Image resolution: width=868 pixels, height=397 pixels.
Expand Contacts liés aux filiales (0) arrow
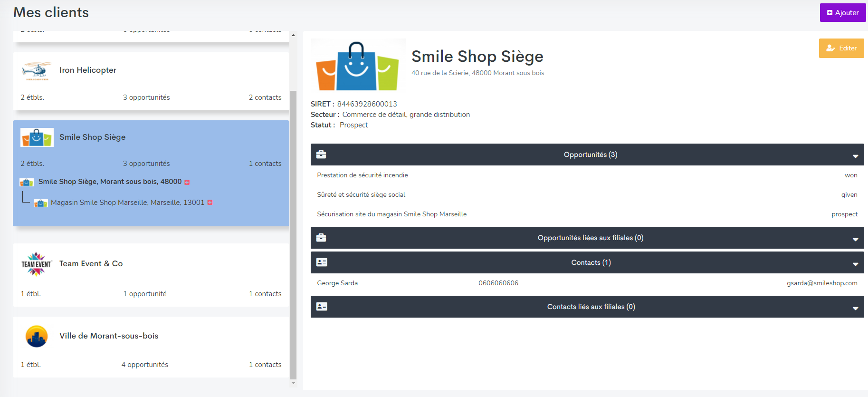click(x=855, y=308)
